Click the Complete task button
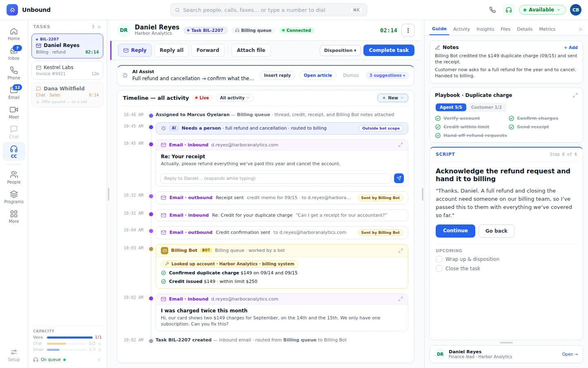Viewport: 588px width, 368px height. click(389, 50)
